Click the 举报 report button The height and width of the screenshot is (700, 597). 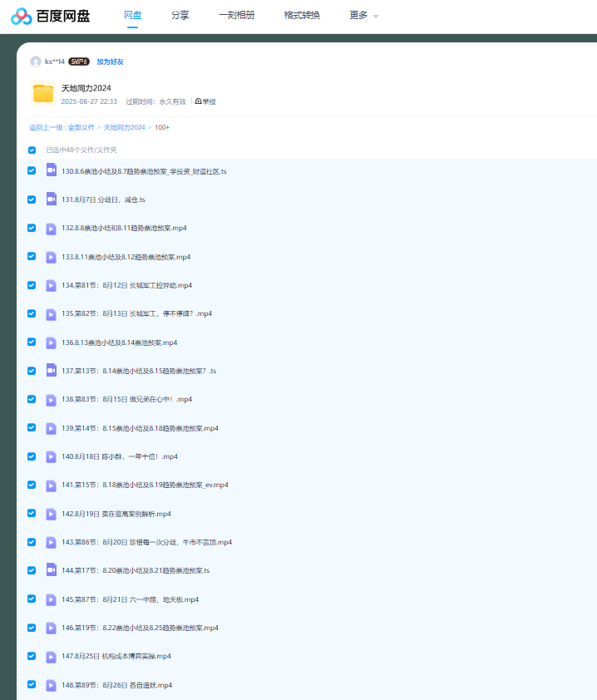click(x=205, y=101)
